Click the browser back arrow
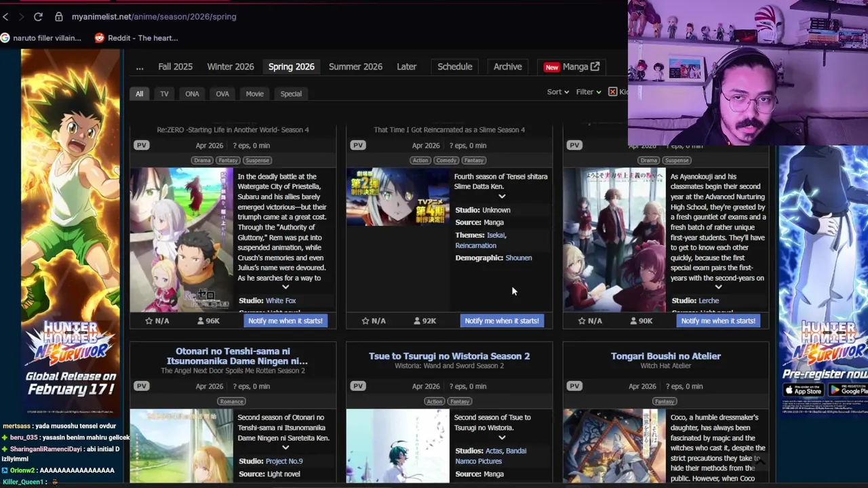The image size is (868, 488). (x=5, y=16)
